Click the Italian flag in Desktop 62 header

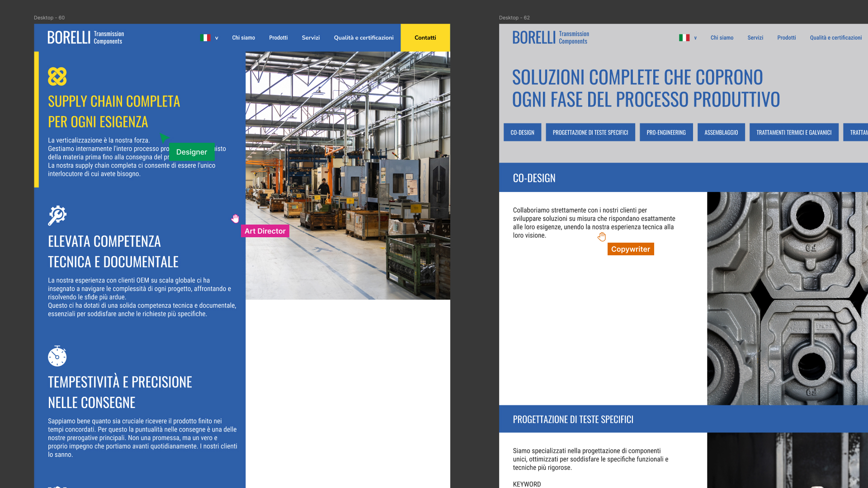coord(684,38)
